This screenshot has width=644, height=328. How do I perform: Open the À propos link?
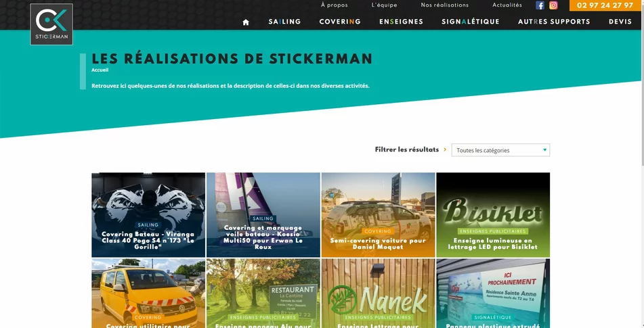click(x=335, y=5)
